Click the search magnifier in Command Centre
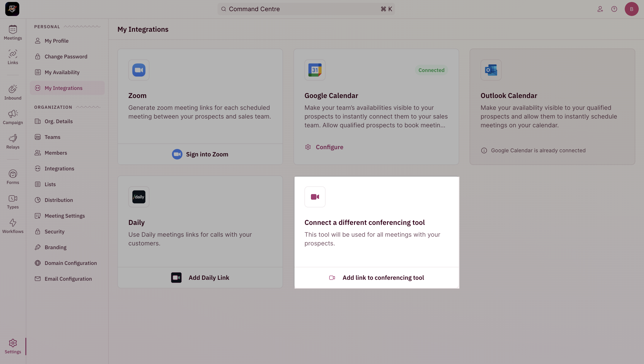Viewport: 644px width, 364px height. click(223, 9)
